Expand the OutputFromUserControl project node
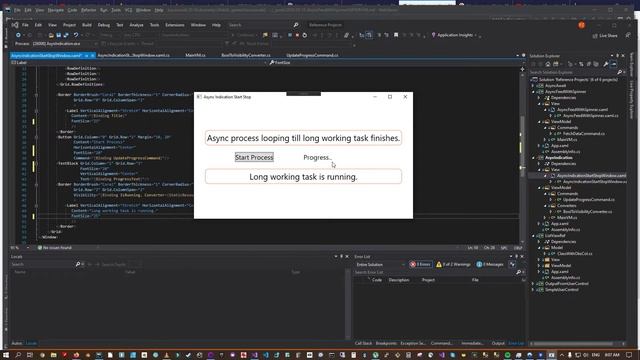The image size is (640, 360). coord(533,284)
